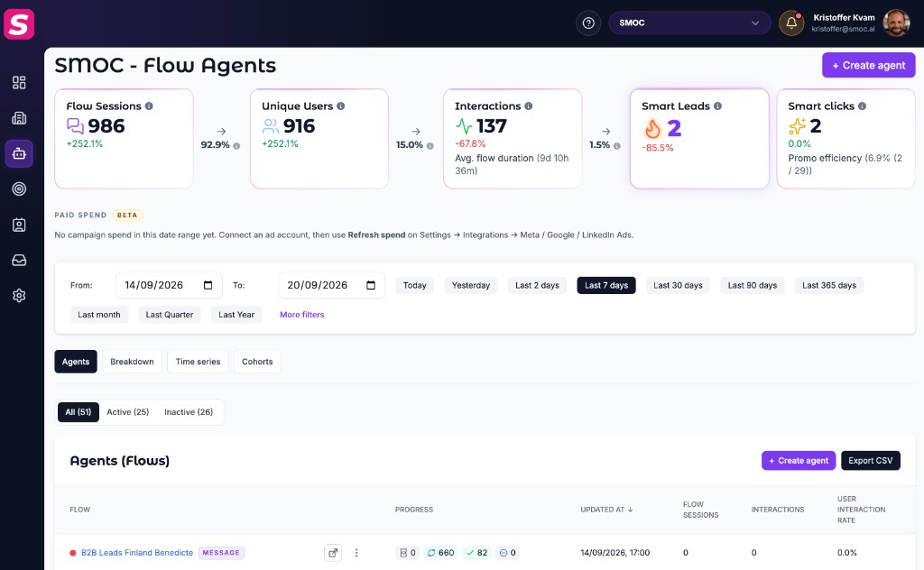Click the User Interaction Rate column header

coord(861,510)
